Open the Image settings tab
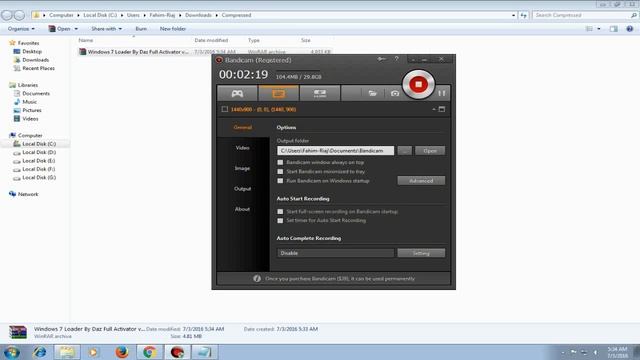640x360 pixels. (242, 168)
